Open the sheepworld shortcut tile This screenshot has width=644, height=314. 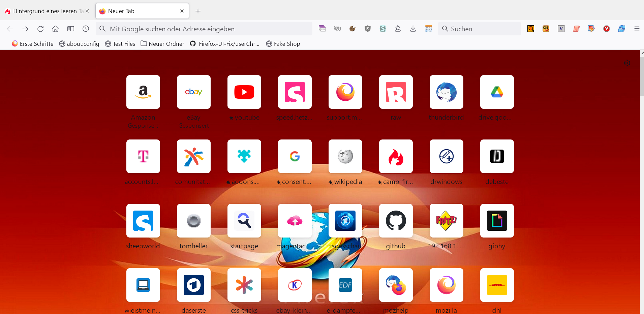[143, 221]
